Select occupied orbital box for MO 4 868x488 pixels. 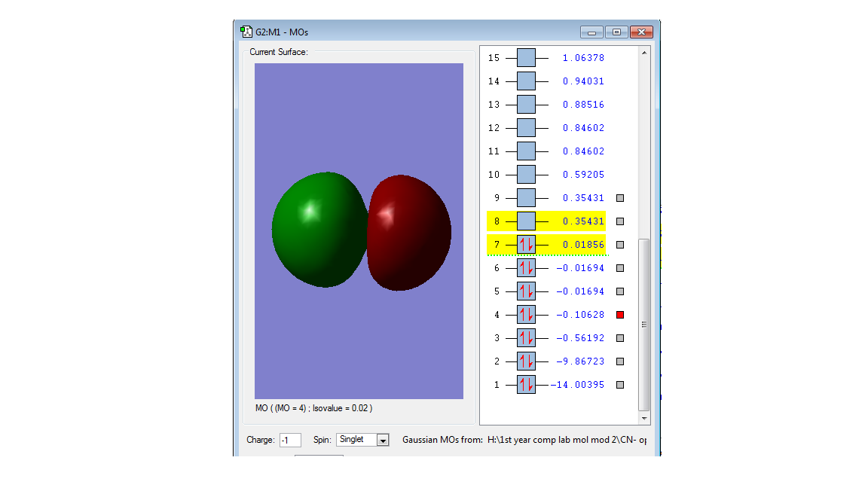pos(526,314)
